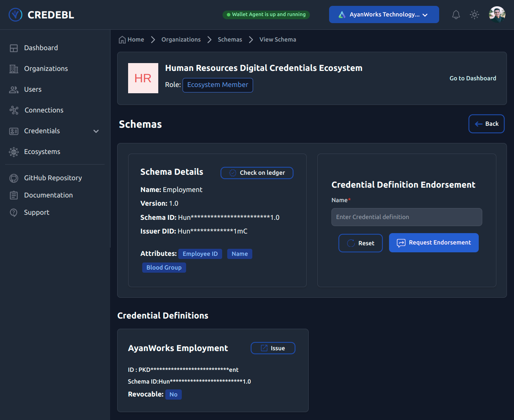Click the Request Endorsement button
This screenshot has height=420, width=514.
433,243
